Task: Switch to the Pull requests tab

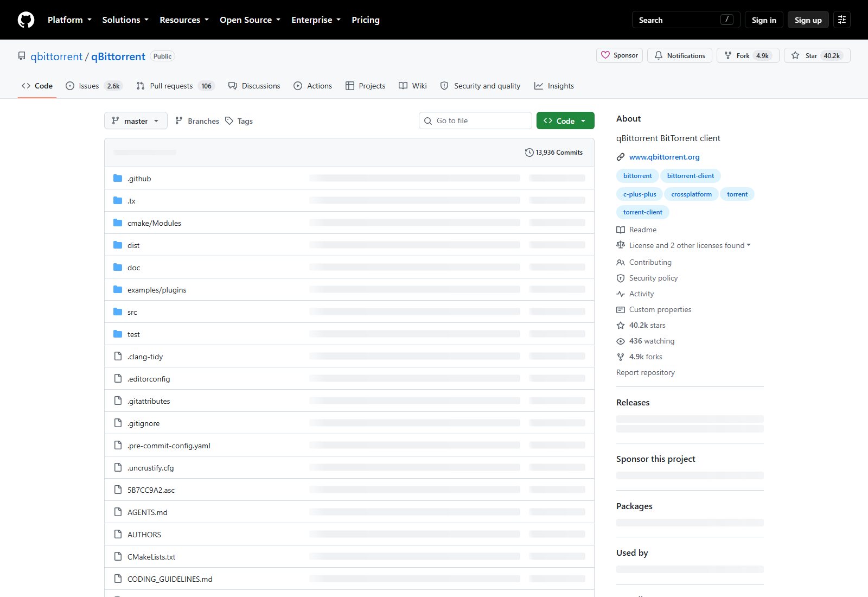Action: (x=176, y=86)
